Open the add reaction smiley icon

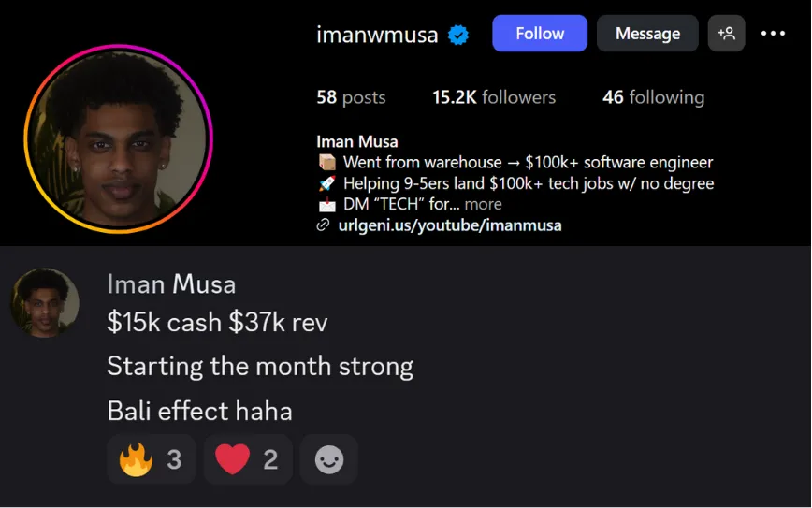329,459
